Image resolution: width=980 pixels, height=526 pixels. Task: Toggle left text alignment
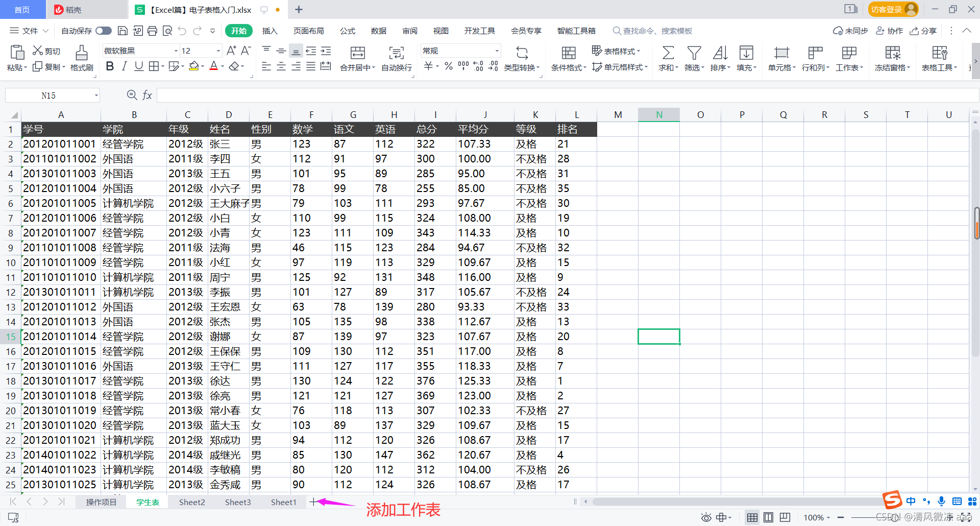pyautogui.click(x=266, y=66)
